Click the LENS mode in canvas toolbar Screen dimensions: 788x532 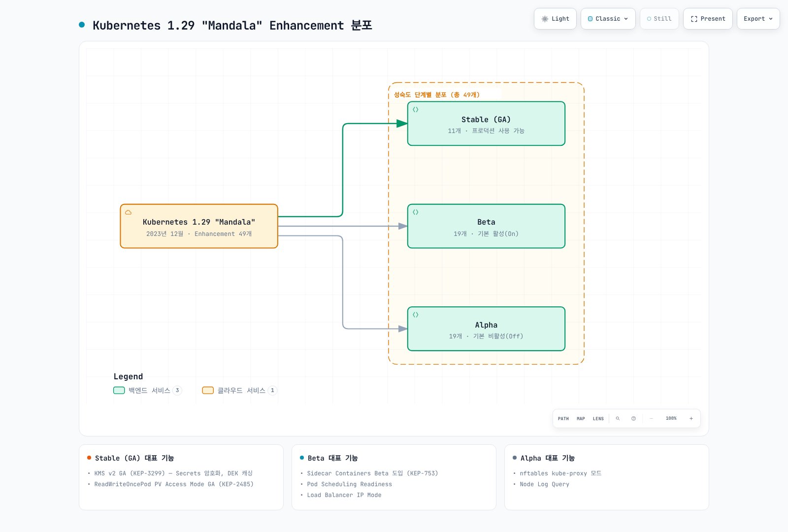(598, 419)
